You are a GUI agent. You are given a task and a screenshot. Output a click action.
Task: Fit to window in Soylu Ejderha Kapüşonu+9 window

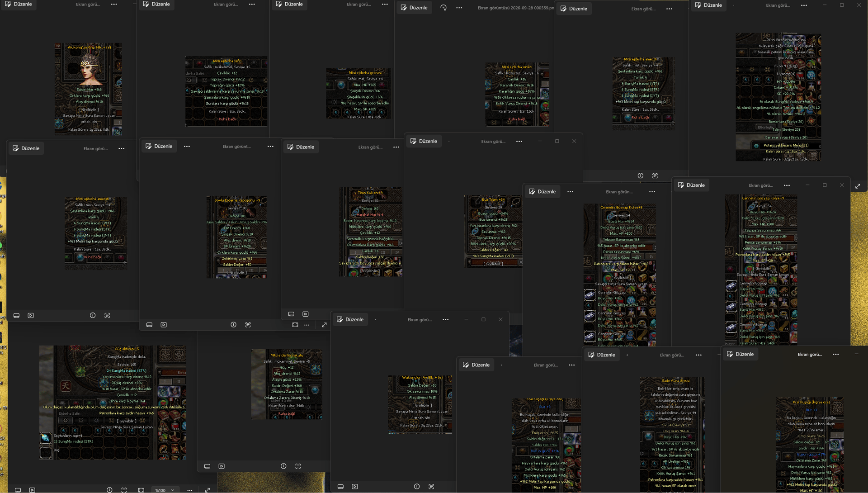(295, 324)
